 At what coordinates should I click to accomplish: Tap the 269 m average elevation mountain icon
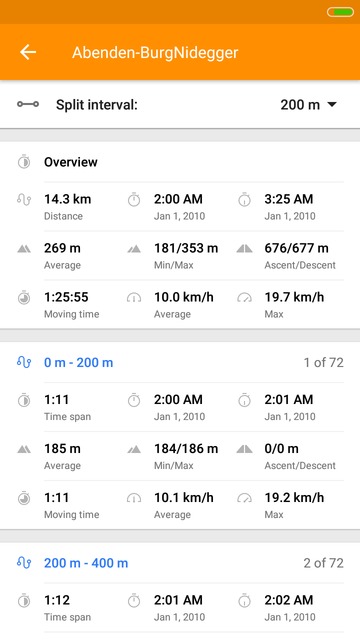click(x=24, y=249)
